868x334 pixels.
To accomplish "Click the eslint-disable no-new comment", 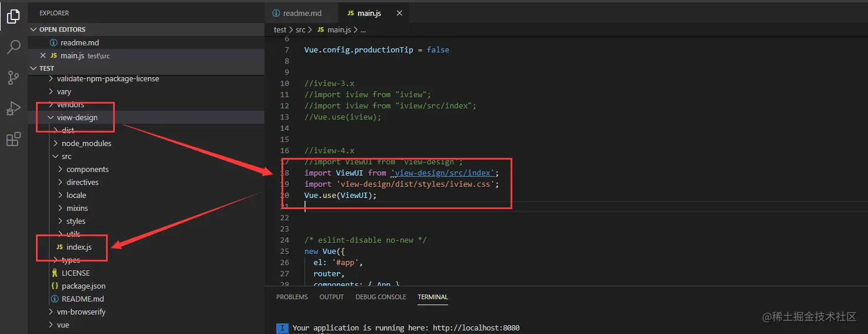I will click(x=365, y=240).
